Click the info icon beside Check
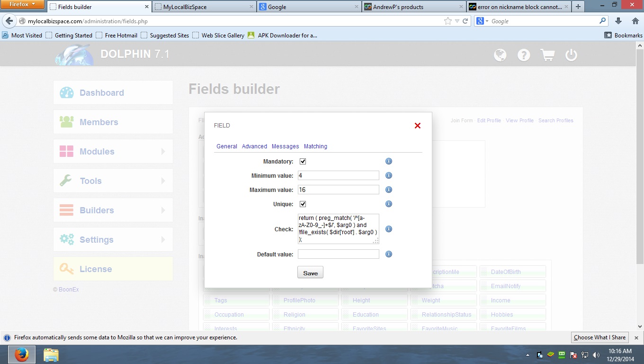644x364 pixels. click(389, 229)
